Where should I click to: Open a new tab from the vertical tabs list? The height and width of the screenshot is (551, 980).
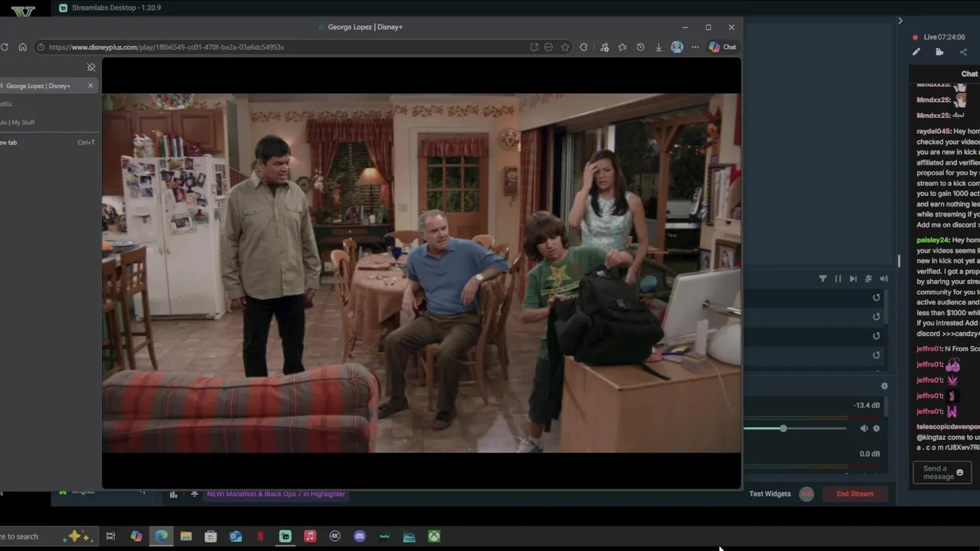coord(47,142)
